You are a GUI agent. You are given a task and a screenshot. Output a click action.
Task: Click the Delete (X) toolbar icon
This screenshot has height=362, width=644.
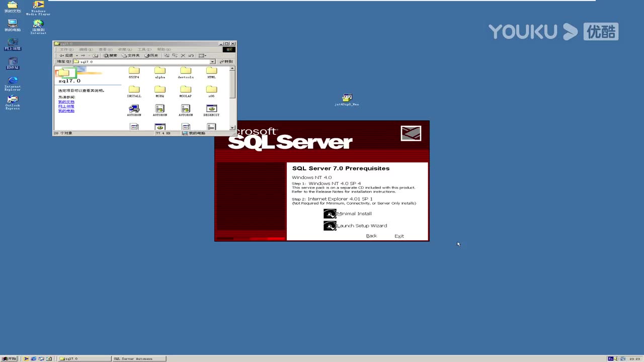183,55
